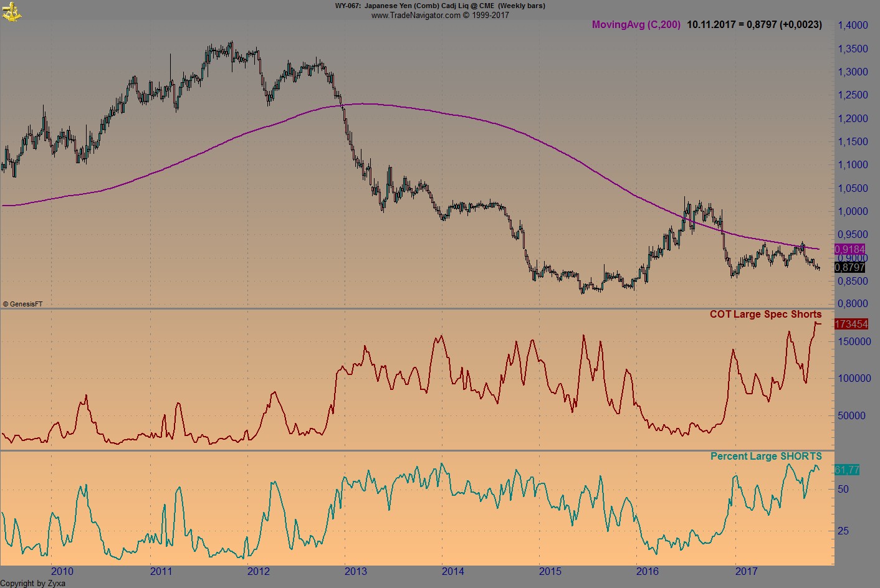Image resolution: width=880 pixels, height=588 pixels.
Task: Select the purple 0,9184 moving average price marker
Action: coord(850,249)
